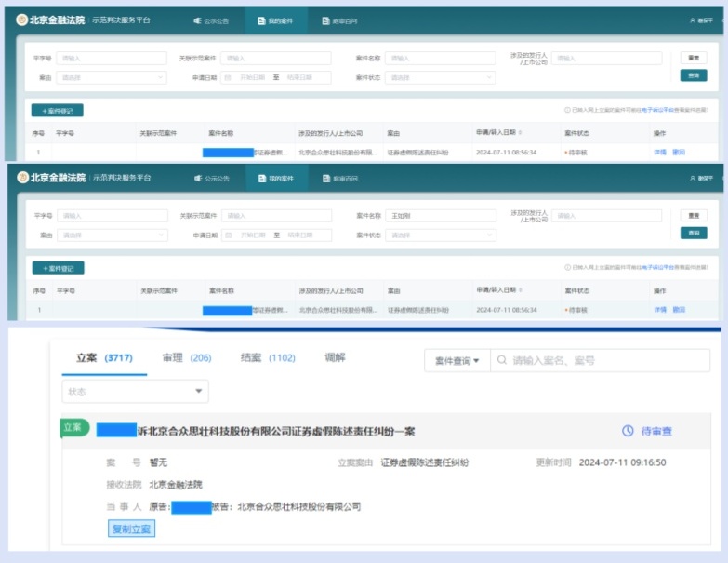The width and height of the screenshot is (728, 563).
Task: Click the filled 案件名称 input in middle panel
Action: click(441, 216)
